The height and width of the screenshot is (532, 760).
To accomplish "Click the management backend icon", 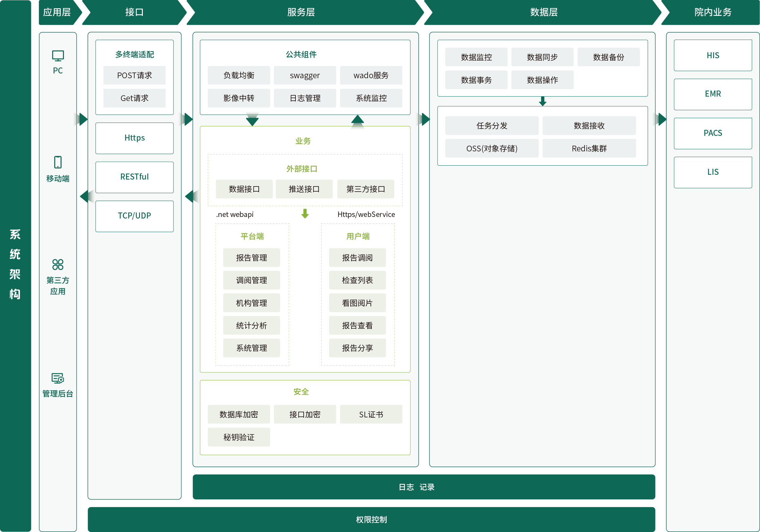I will pyautogui.click(x=58, y=378).
